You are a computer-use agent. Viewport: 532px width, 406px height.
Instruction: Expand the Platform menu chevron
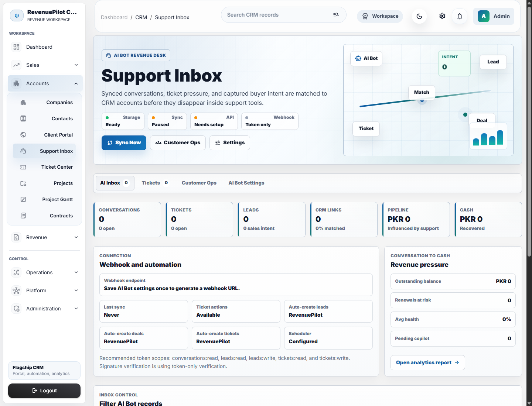(76, 290)
